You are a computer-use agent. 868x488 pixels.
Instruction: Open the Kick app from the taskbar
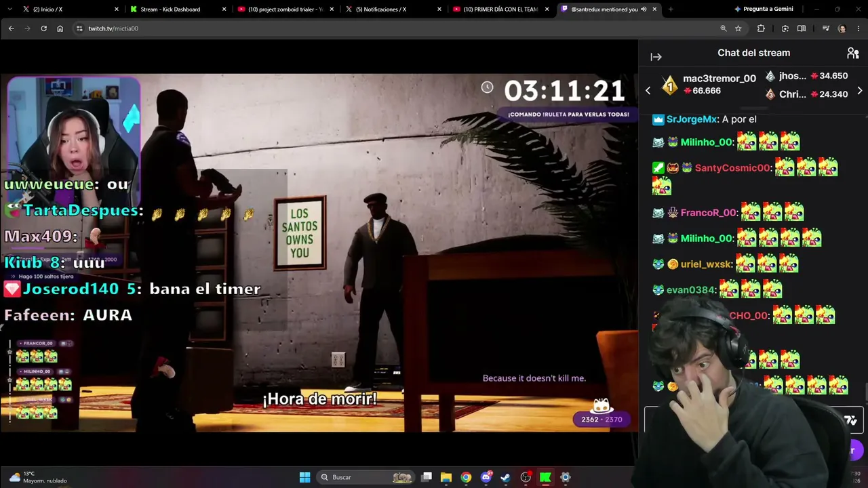[545, 477]
